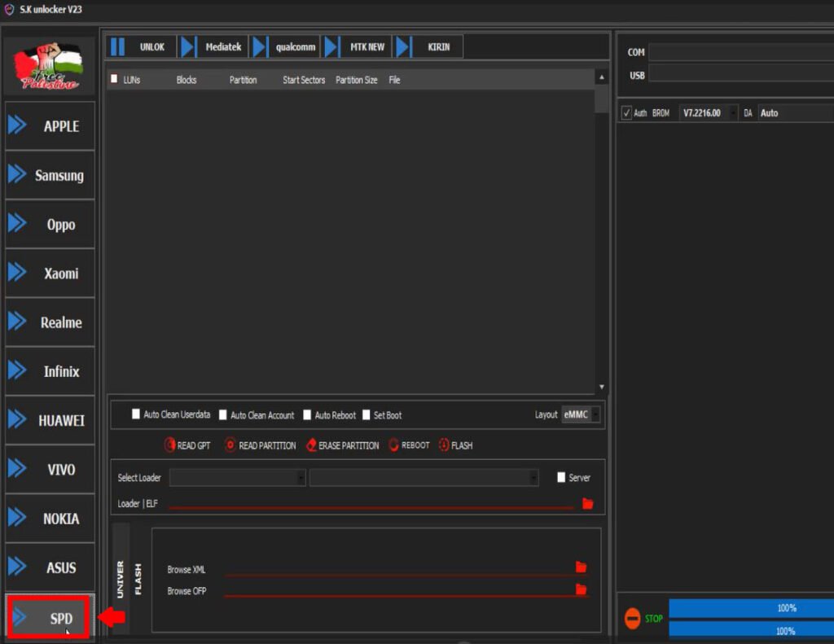Click Browse OFP folder icon
This screenshot has width=834, height=644.
pyautogui.click(x=581, y=589)
